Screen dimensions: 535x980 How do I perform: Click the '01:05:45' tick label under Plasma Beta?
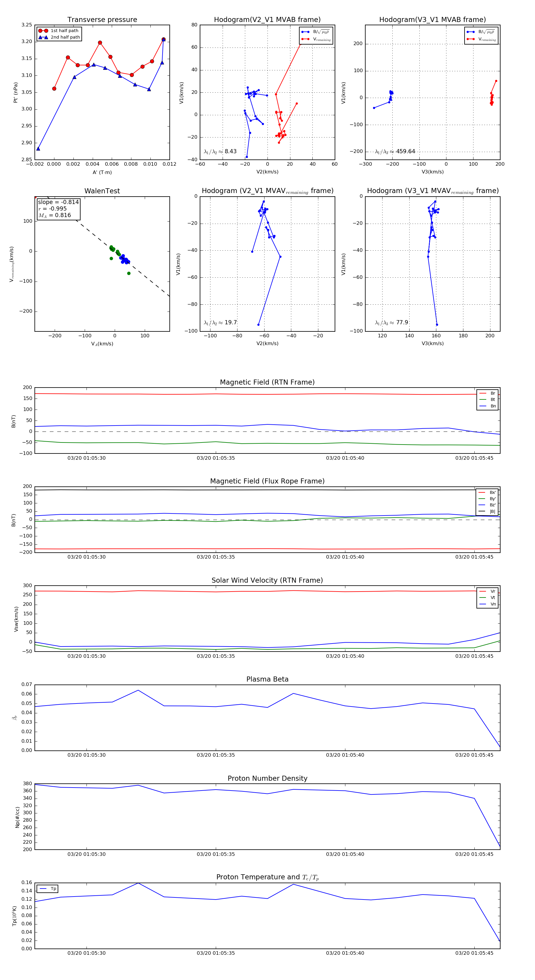click(474, 755)
